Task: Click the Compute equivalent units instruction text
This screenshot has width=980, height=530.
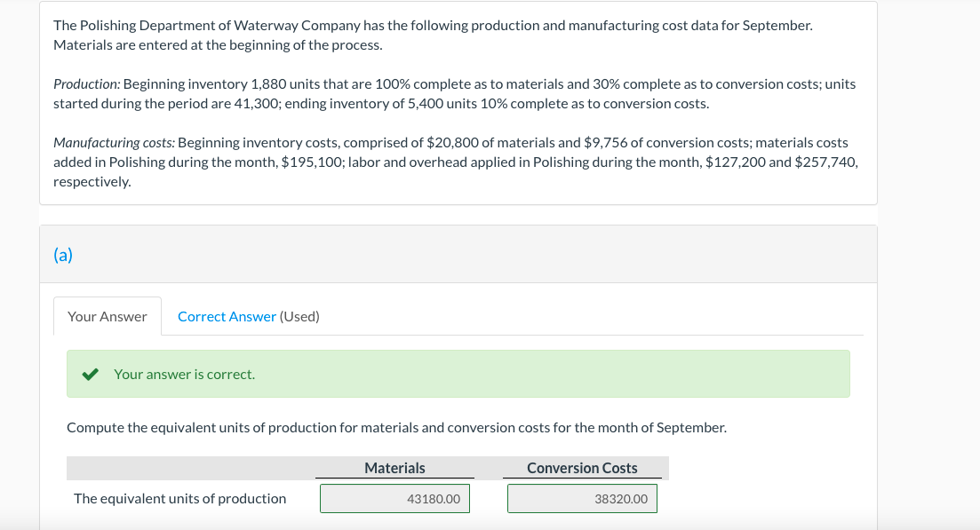Action: click(396, 427)
